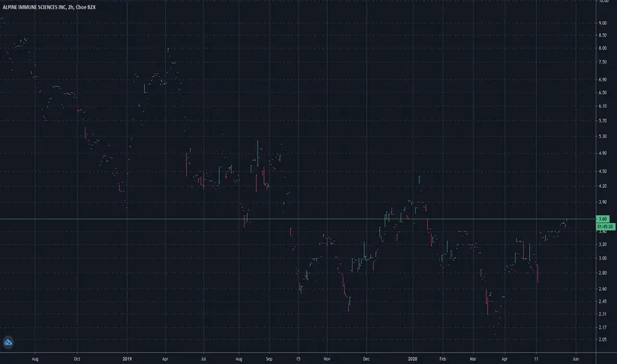Select the green 3.60 current price label
Viewport: 617px width, 364px height.
(603, 219)
